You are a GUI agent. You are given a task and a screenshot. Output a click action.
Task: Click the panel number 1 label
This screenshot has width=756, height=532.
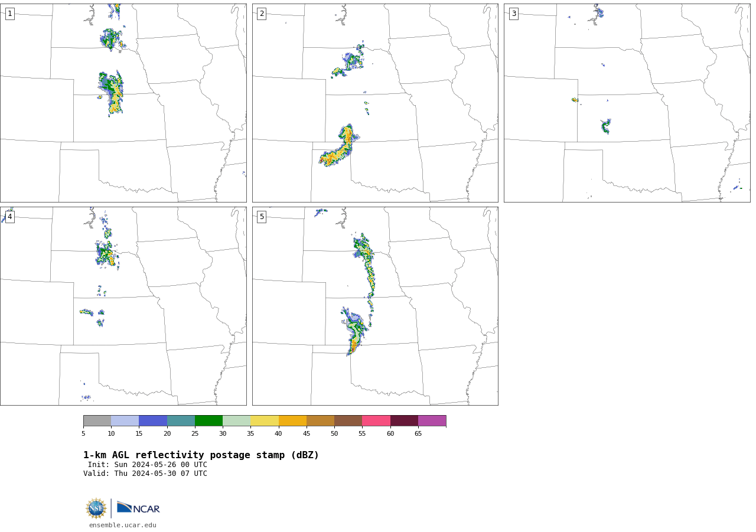[x=9, y=14]
